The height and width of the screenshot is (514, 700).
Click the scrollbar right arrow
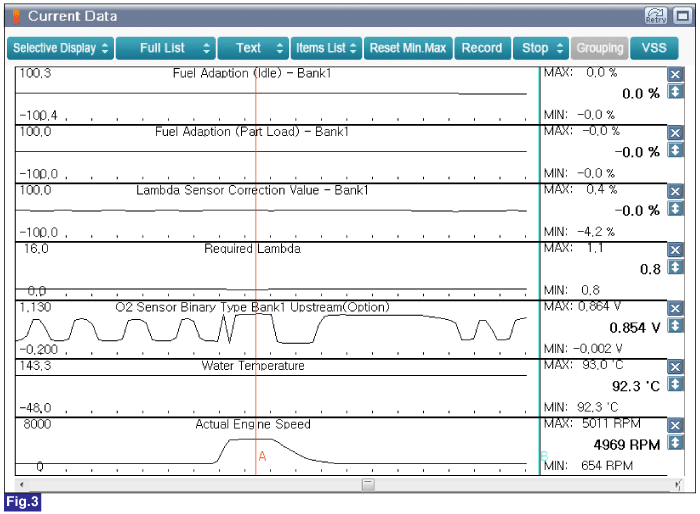click(678, 485)
